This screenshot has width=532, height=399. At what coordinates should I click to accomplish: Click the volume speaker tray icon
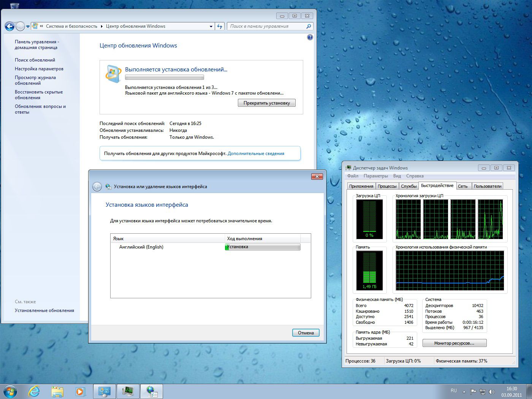point(492,391)
